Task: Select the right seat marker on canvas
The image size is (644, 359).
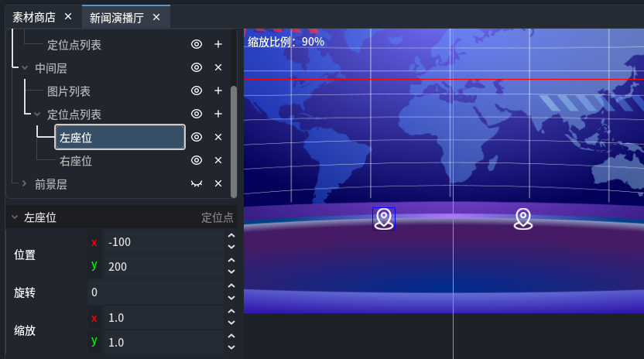Action: [523, 219]
